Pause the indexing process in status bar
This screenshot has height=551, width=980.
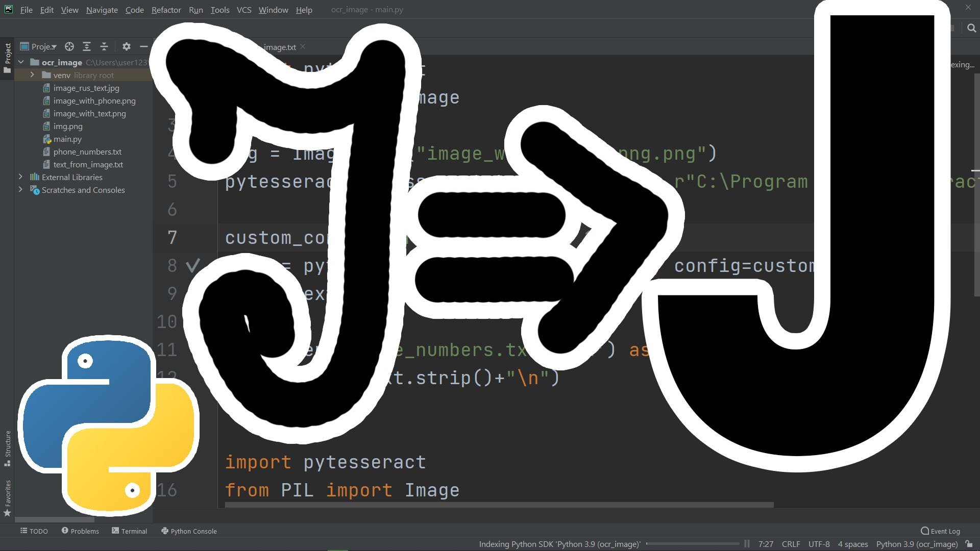747,544
